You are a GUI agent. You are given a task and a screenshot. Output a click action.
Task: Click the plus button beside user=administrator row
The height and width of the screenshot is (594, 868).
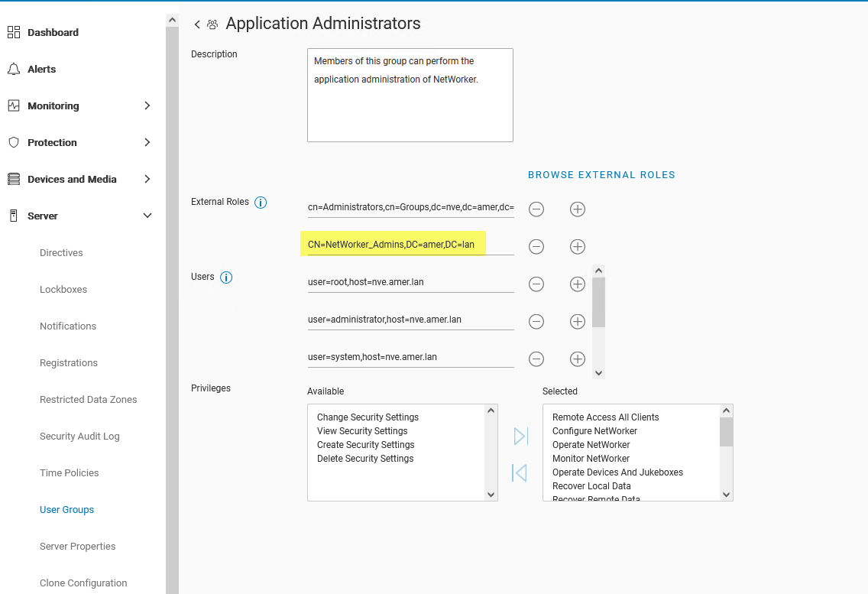tap(577, 321)
